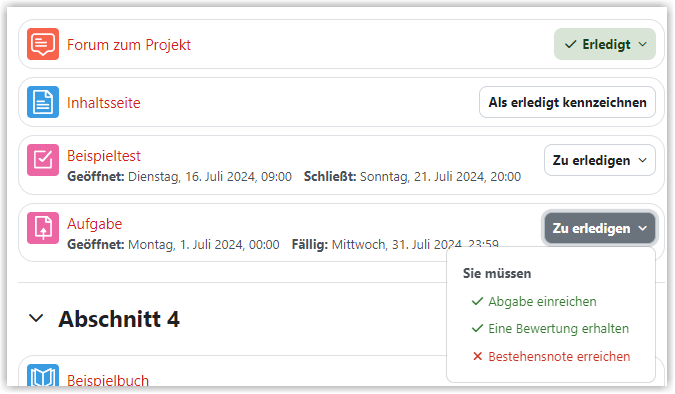Click the orange forum activity icon
The width and height of the screenshot is (675, 394).
(43, 44)
